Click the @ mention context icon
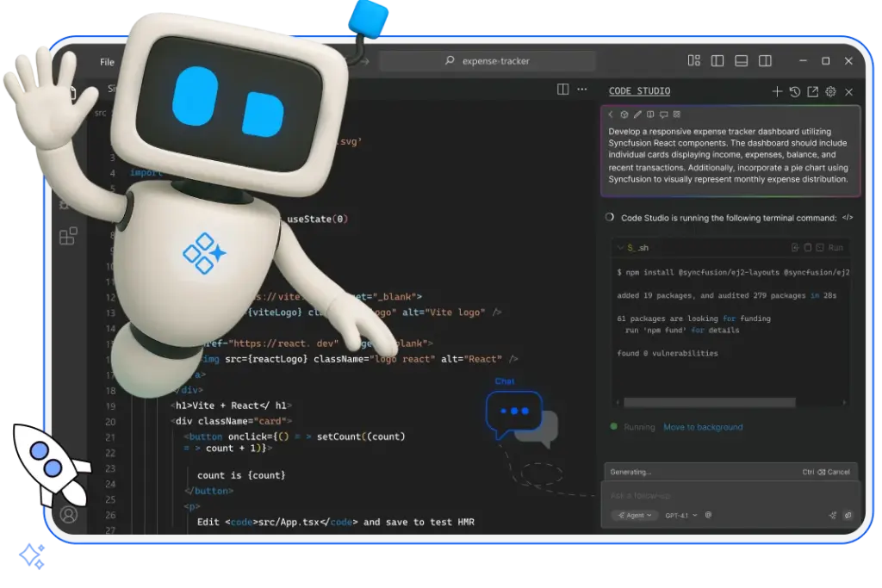This screenshot has height=588, width=882. point(708,515)
